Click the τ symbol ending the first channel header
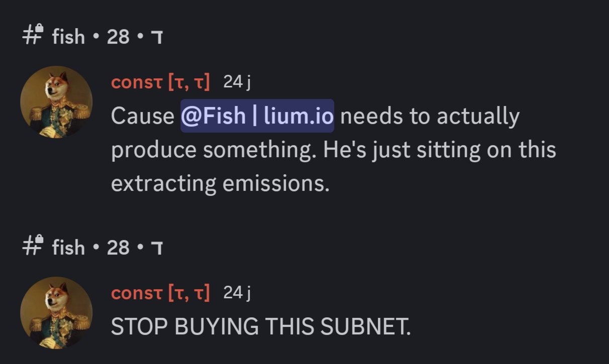The image size is (609, 364). point(156,37)
